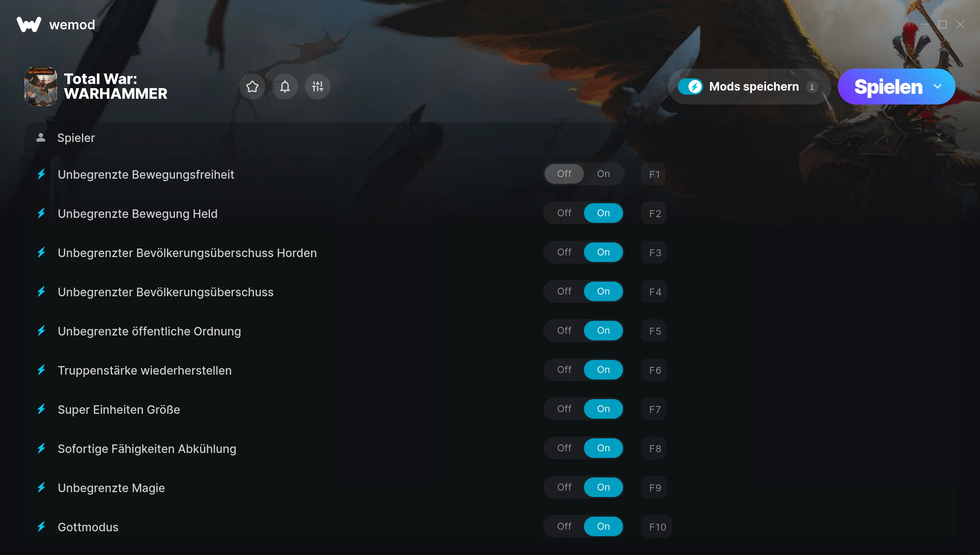Viewport: 980px width, 555px height.
Task: Open the Spielen dropdown arrow
Action: click(938, 87)
